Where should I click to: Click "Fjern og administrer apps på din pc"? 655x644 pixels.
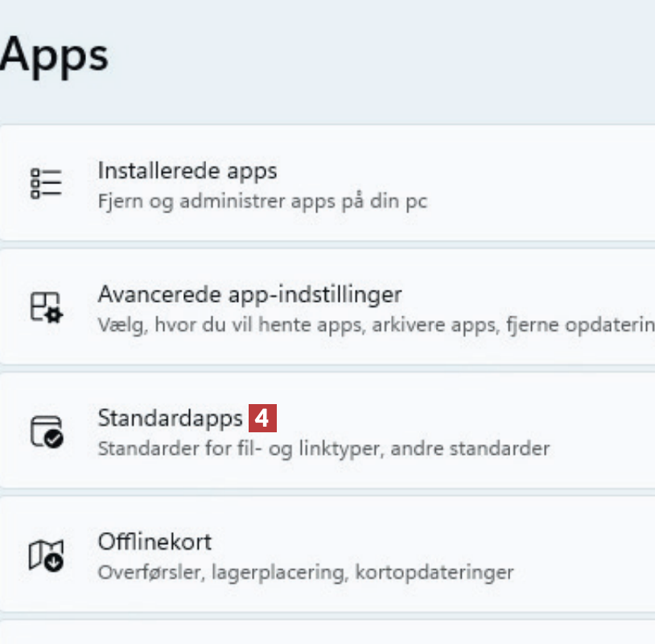[262, 200]
